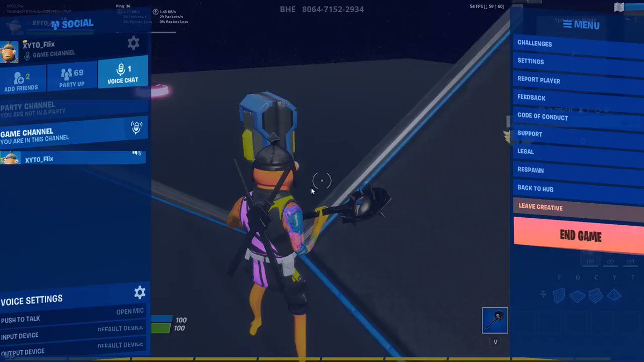Open social settings gear icon
The image size is (644, 362).
[x=133, y=43]
